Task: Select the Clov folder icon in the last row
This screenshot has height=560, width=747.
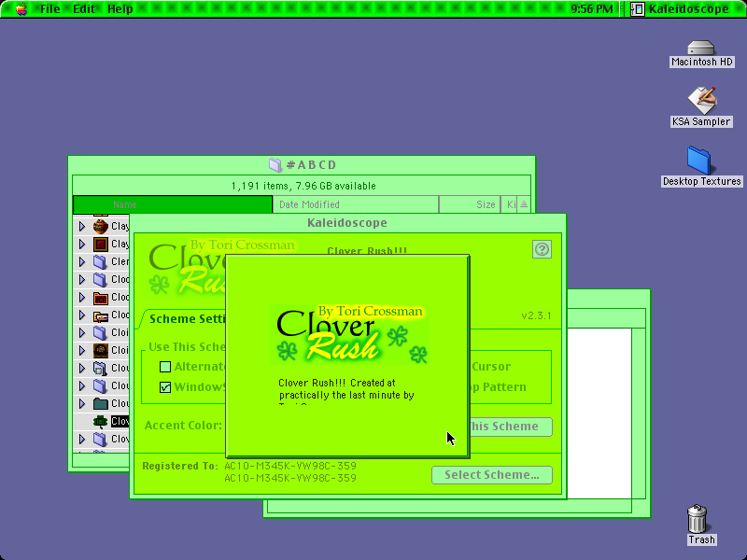Action: pyautogui.click(x=101, y=439)
